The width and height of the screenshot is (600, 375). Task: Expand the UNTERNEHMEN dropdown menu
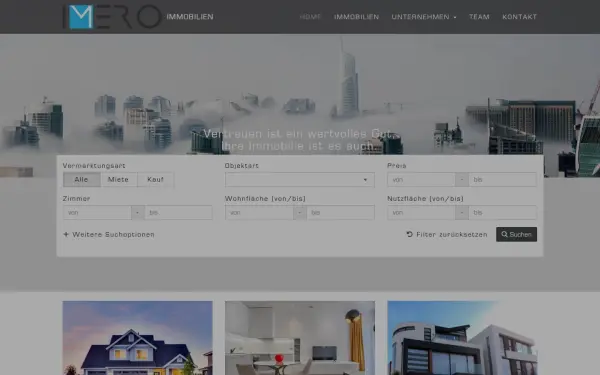[424, 17]
